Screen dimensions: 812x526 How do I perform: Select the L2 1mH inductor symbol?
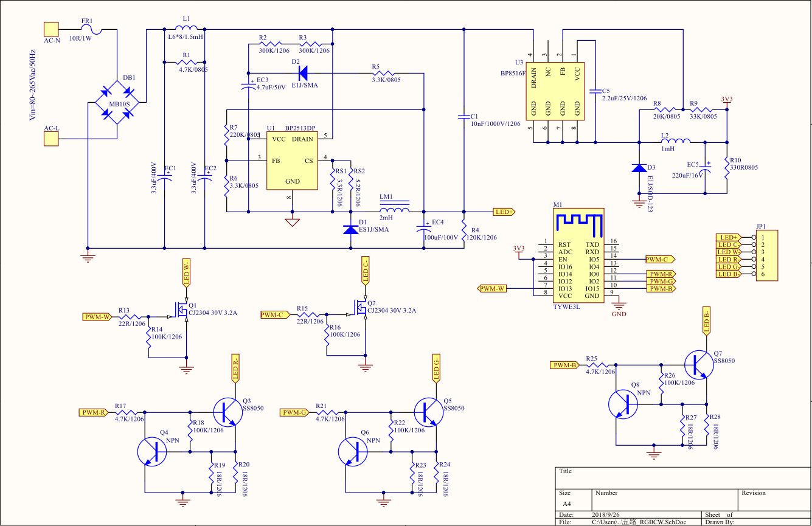[676, 142]
